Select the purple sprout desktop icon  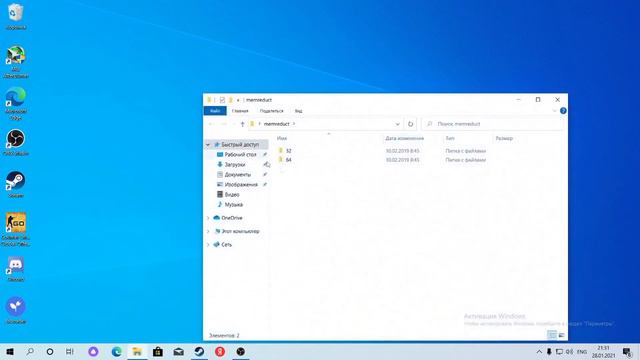[x=16, y=310]
